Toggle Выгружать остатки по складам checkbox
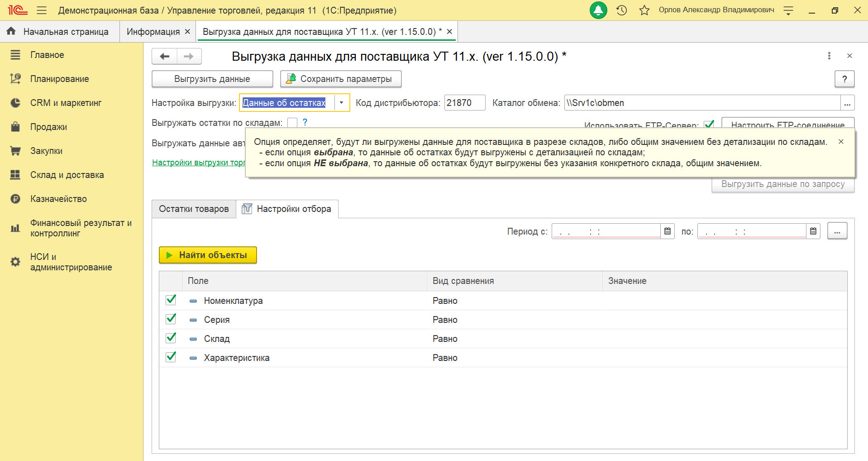868x461 pixels. (292, 123)
